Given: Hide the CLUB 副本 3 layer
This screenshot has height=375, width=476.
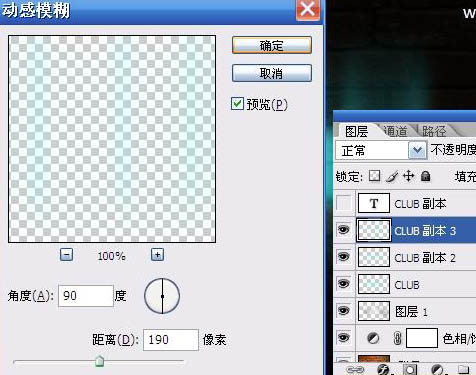Looking at the screenshot, I should [344, 230].
